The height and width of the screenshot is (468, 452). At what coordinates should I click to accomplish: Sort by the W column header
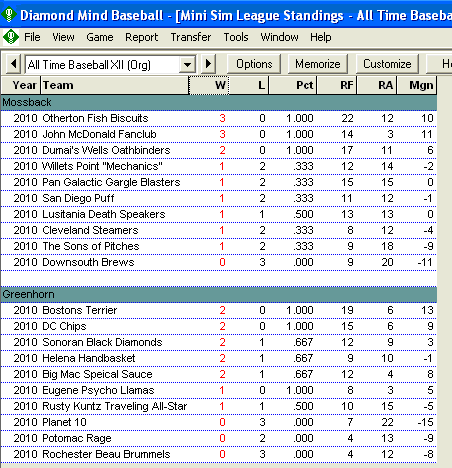pyautogui.click(x=209, y=85)
